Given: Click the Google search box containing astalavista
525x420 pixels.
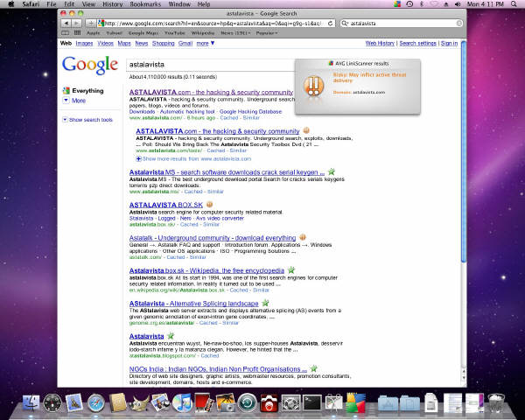Looking at the screenshot, I should coord(211,65).
